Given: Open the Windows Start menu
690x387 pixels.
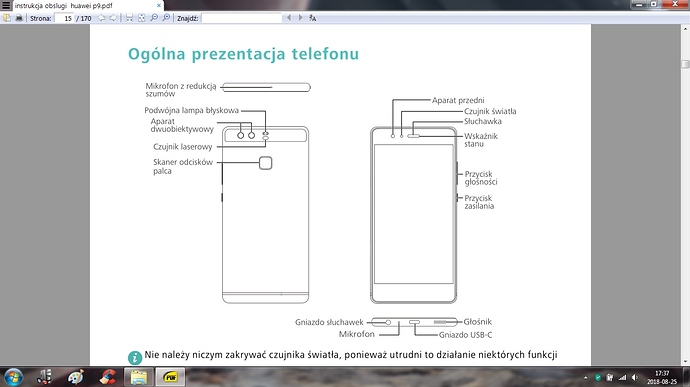Looking at the screenshot, I should [x=13, y=377].
